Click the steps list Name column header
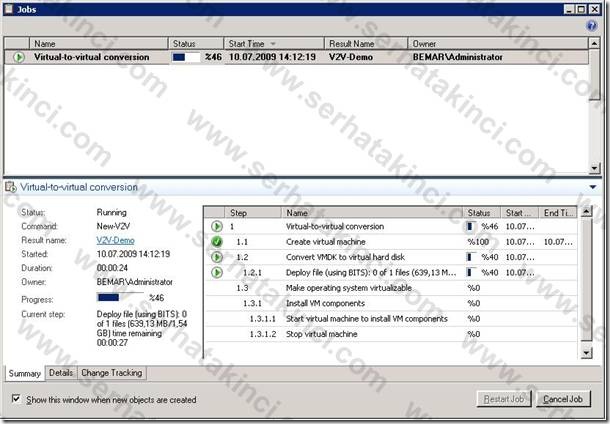This screenshot has height=424, width=610. (372, 213)
